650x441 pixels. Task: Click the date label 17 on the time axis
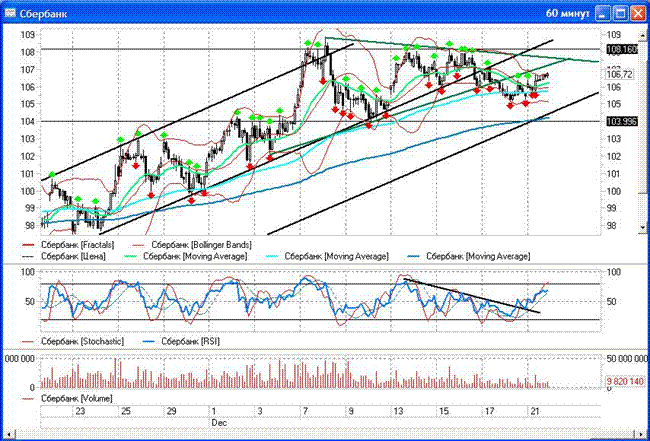[x=490, y=412]
